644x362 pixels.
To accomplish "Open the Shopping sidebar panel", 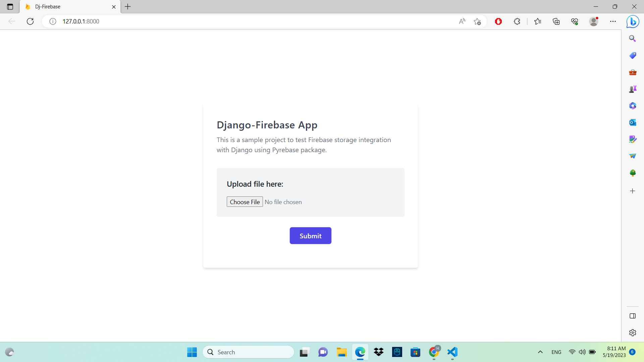I will 632,55.
